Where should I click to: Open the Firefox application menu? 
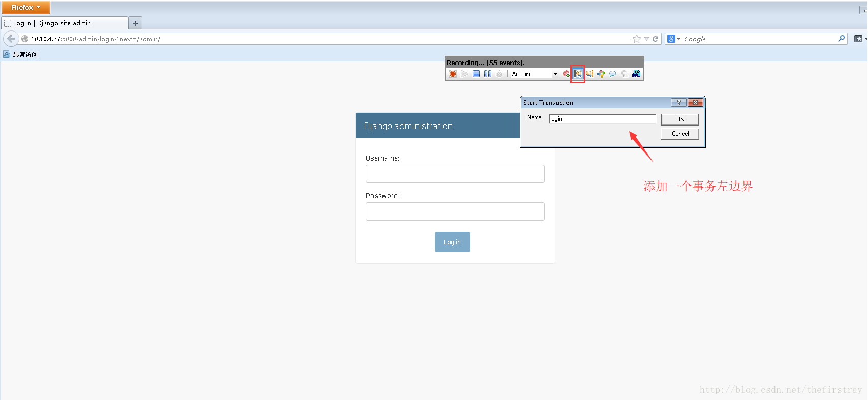tap(25, 7)
